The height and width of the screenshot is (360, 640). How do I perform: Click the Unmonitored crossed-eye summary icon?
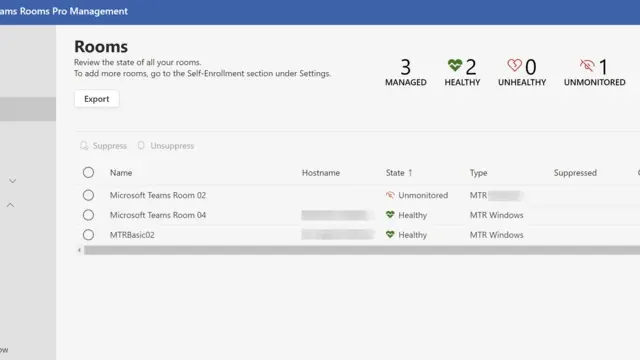(x=587, y=65)
